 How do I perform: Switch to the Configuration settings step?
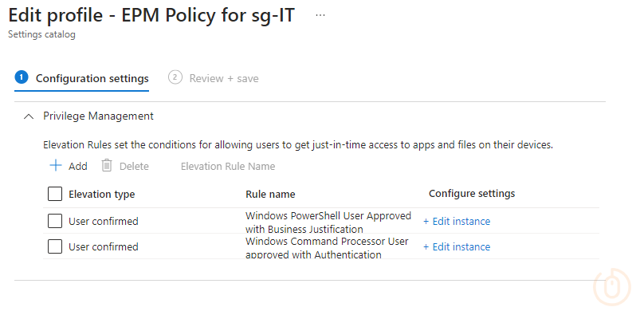tap(92, 78)
